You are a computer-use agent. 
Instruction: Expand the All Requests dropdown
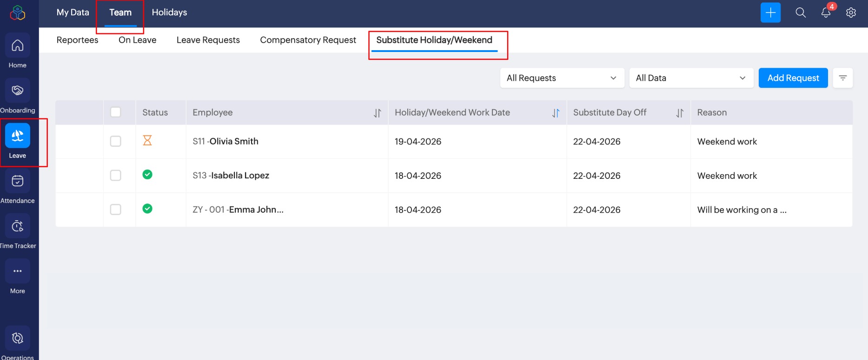pos(561,78)
